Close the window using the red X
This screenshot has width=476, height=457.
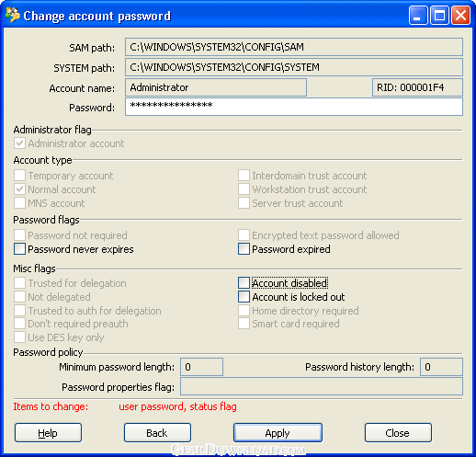(460, 15)
